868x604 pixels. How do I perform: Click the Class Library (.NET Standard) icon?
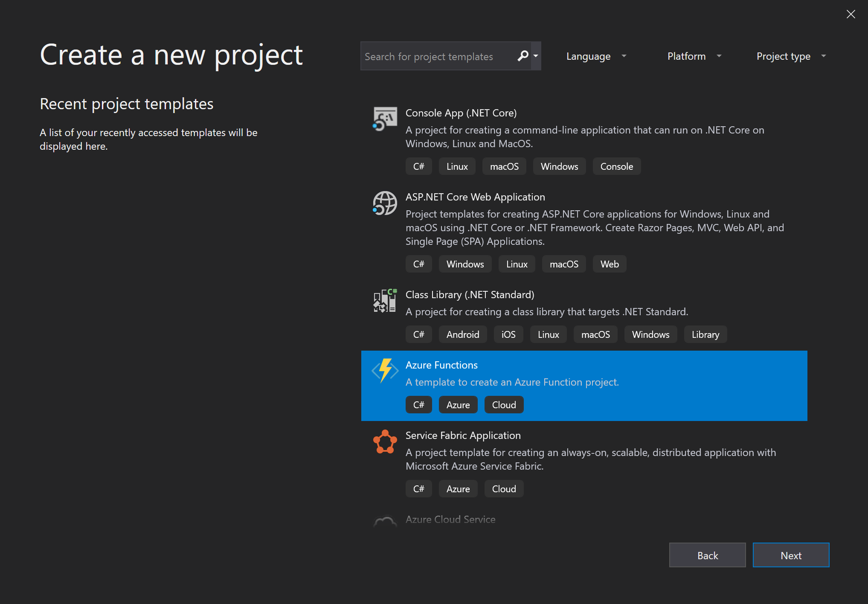click(385, 300)
